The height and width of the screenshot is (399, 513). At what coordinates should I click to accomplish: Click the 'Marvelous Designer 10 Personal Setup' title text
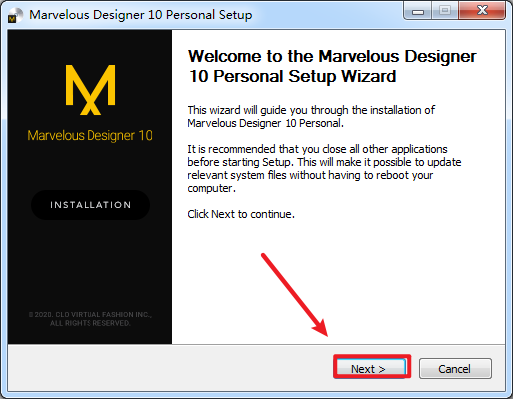coord(141,15)
